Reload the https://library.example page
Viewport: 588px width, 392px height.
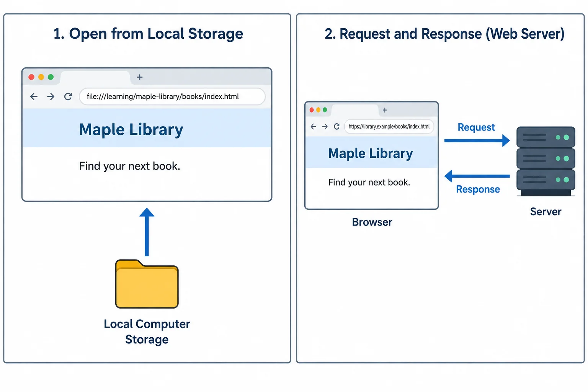point(337,126)
